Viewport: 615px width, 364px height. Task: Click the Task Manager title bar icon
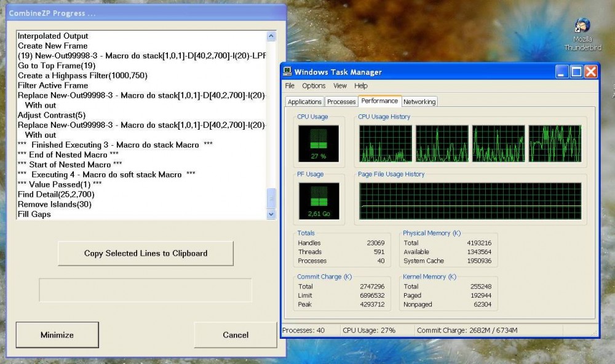[x=287, y=72]
